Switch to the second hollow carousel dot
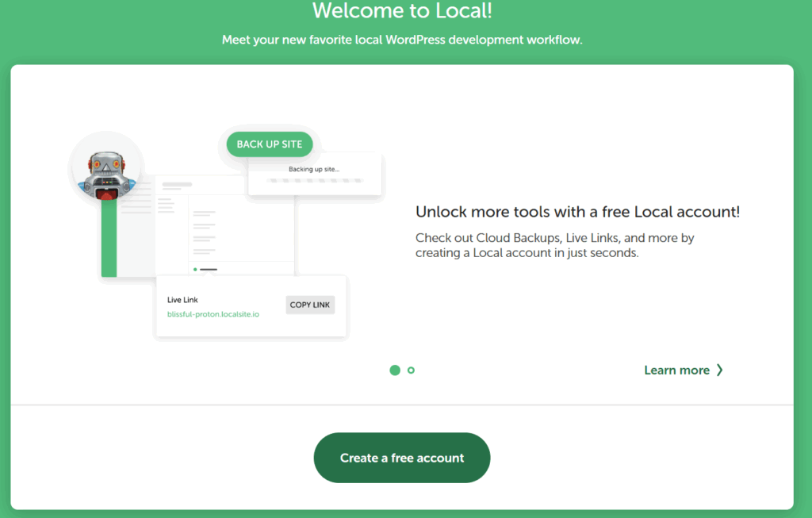This screenshot has height=518, width=812. point(411,370)
